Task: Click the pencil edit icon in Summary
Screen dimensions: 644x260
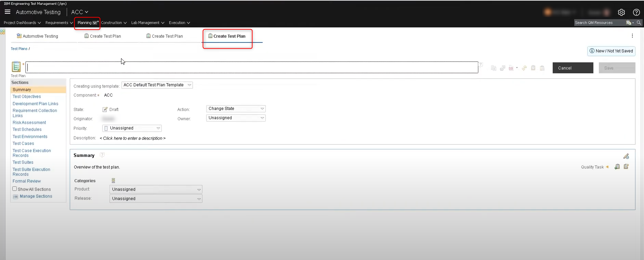Action: [626, 156]
